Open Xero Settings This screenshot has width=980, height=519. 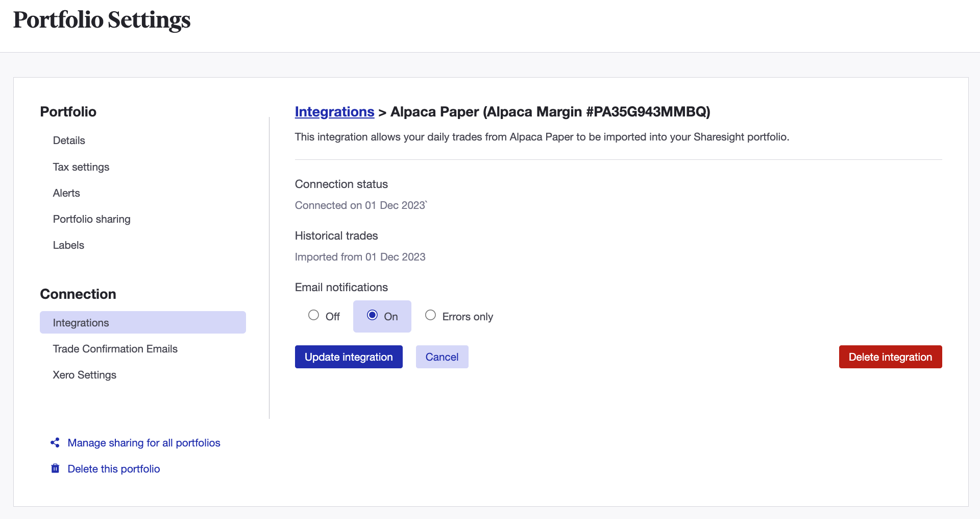(85, 375)
